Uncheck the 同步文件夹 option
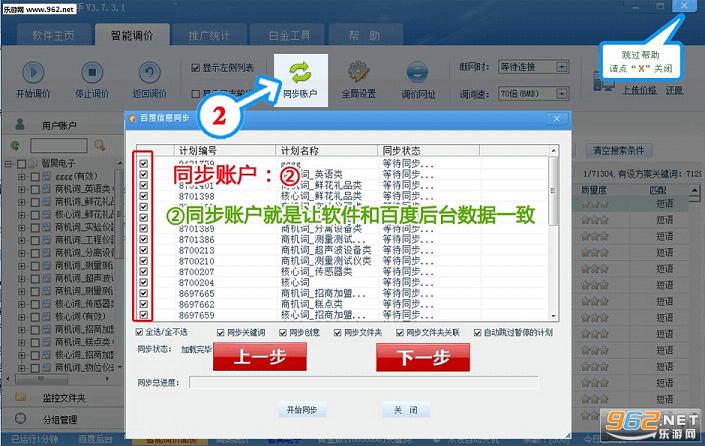 [338, 333]
